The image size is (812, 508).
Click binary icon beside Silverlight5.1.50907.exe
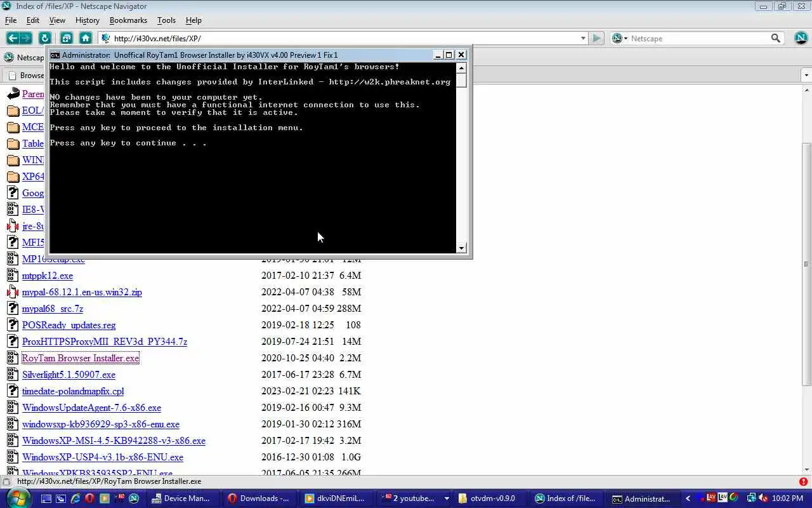pos(13,374)
